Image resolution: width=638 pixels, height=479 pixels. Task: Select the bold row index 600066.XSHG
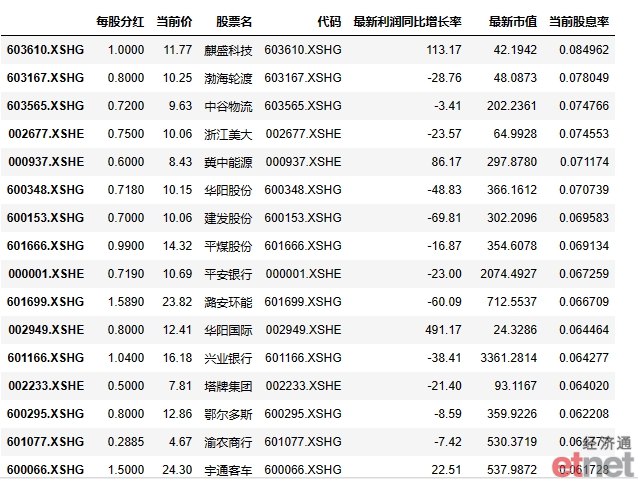46,470
